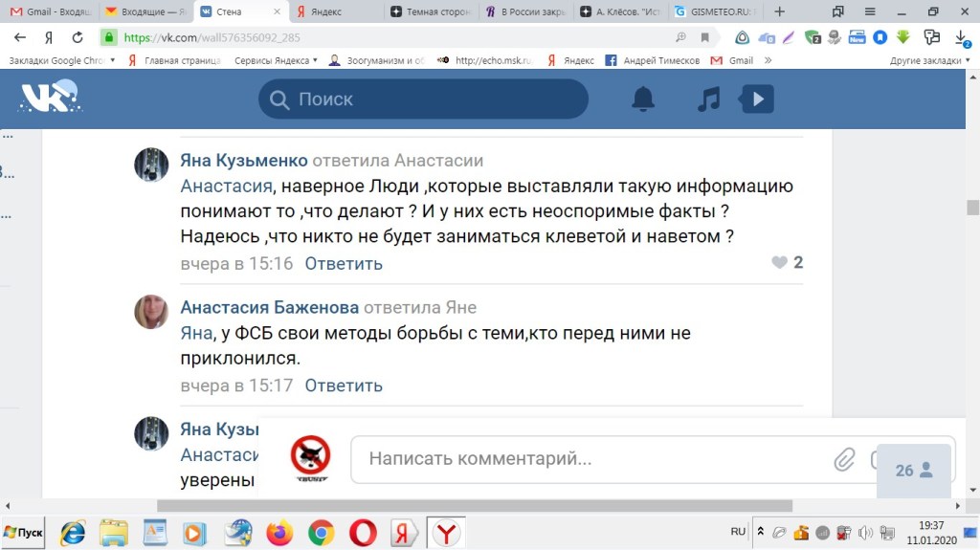Open Яна Кузьменко's profile name link

click(x=244, y=160)
